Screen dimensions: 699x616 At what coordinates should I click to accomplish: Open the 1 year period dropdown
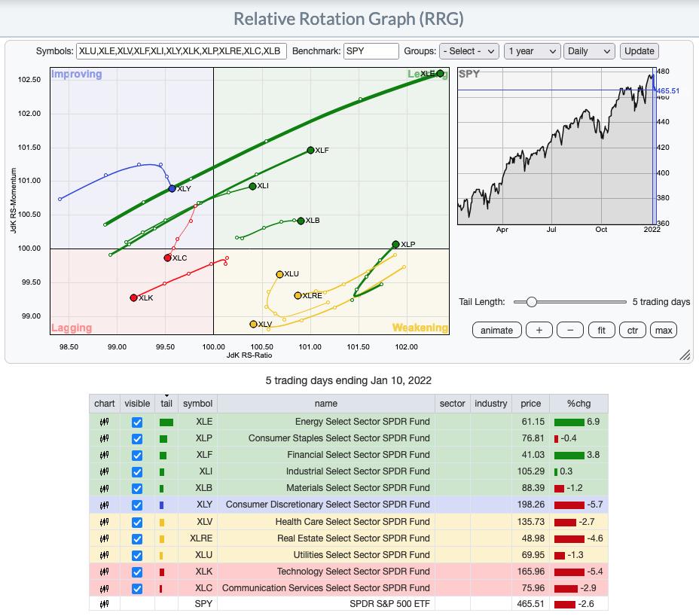[533, 51]
